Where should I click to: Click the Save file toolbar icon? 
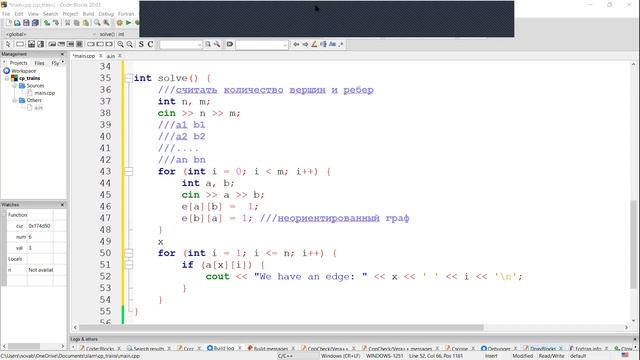pos(26,23)
